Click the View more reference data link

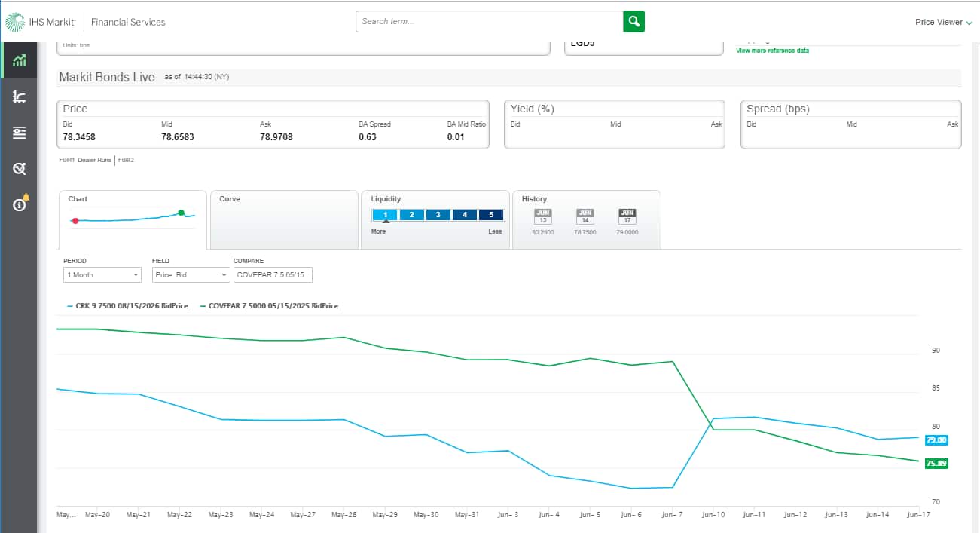[772, 51]
